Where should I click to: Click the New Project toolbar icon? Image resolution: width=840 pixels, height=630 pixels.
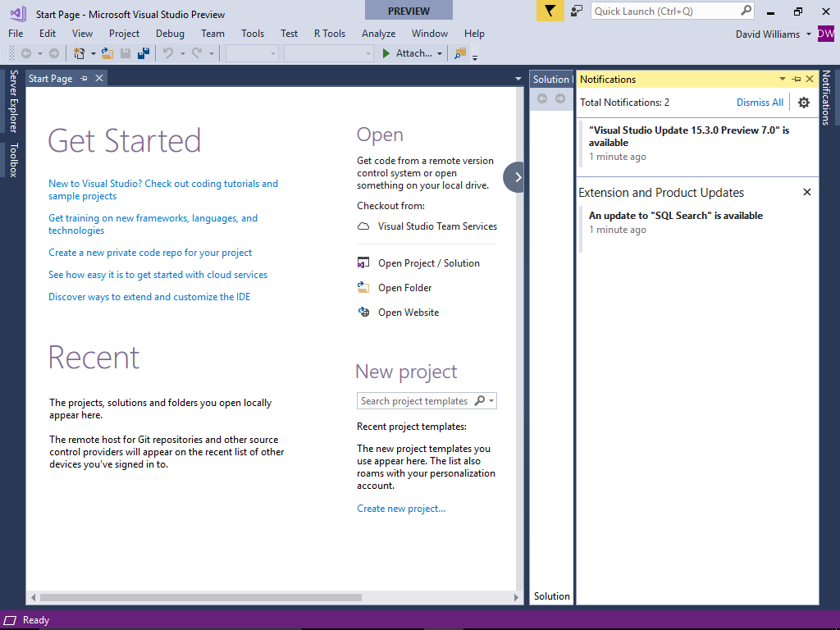pos(80,53)
